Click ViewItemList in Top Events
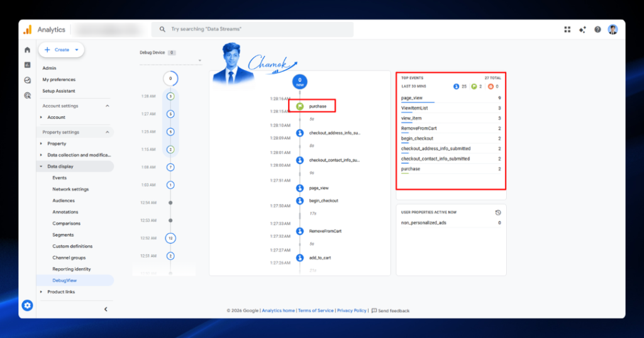 click(414, 108)
